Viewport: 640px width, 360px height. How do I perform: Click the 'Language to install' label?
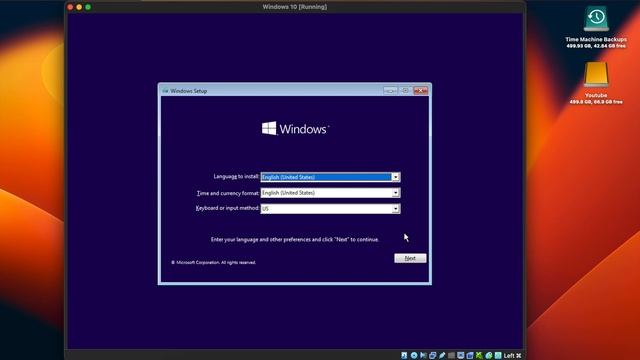(x=236, y=177)
